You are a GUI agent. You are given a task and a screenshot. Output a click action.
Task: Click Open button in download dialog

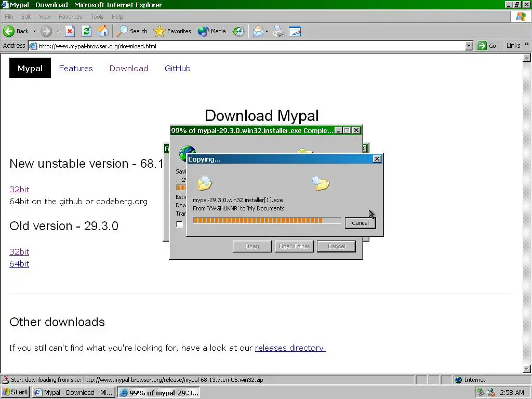click(252, 246)
